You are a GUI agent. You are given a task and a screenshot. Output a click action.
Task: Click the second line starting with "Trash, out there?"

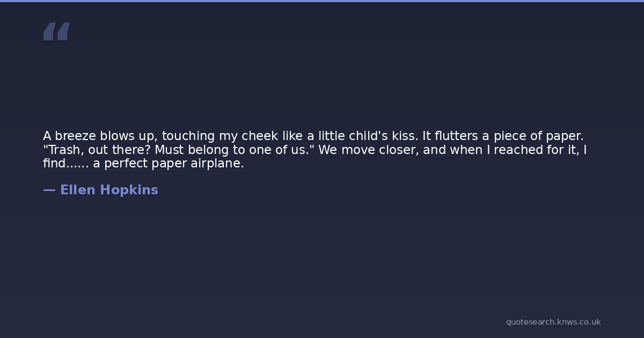pyautogui.click(x=314, y=150)
